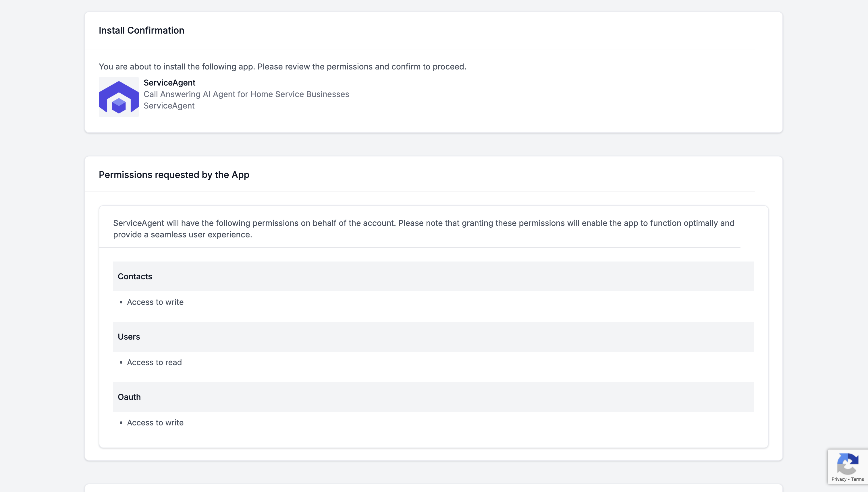Click the ServiceAgent purple hexagon app logo

119,97
